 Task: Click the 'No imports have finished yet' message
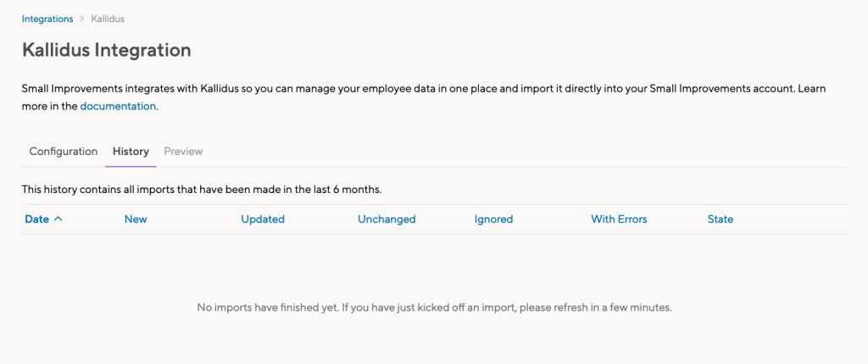tap(434, 307)
